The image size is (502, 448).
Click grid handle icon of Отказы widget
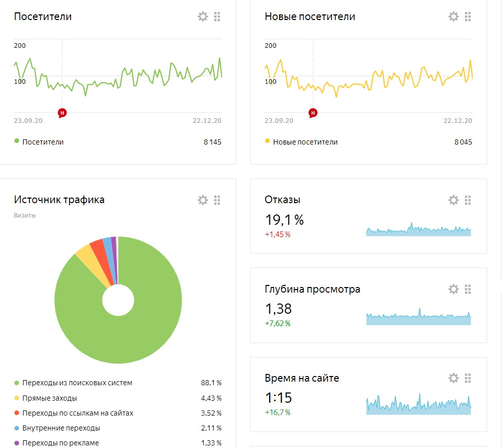pos(468,200)
